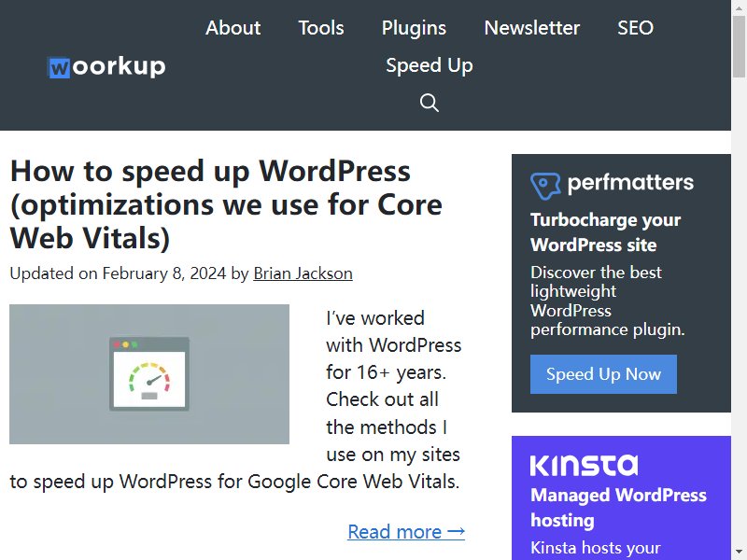
Task: Open the Newsletter menu item
Action: [x=532, y=28]
